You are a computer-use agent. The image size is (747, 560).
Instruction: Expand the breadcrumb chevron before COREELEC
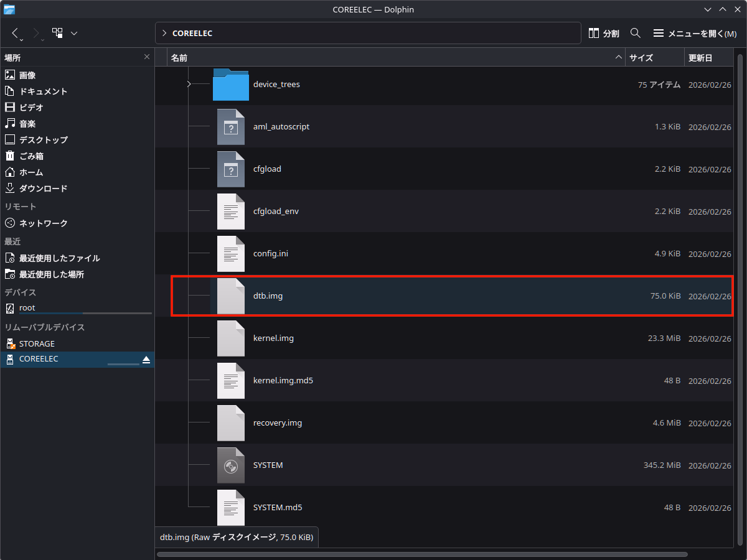pyautogui.click(x=164, y=33)
